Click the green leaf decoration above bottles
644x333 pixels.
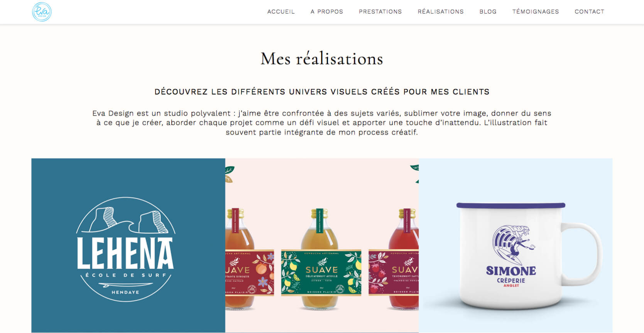coord(230,170)
